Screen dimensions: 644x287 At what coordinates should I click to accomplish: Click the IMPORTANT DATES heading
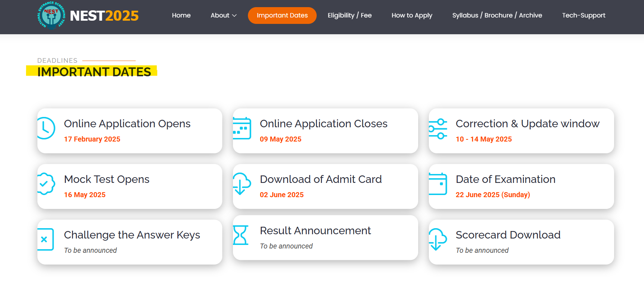(94, 72)
